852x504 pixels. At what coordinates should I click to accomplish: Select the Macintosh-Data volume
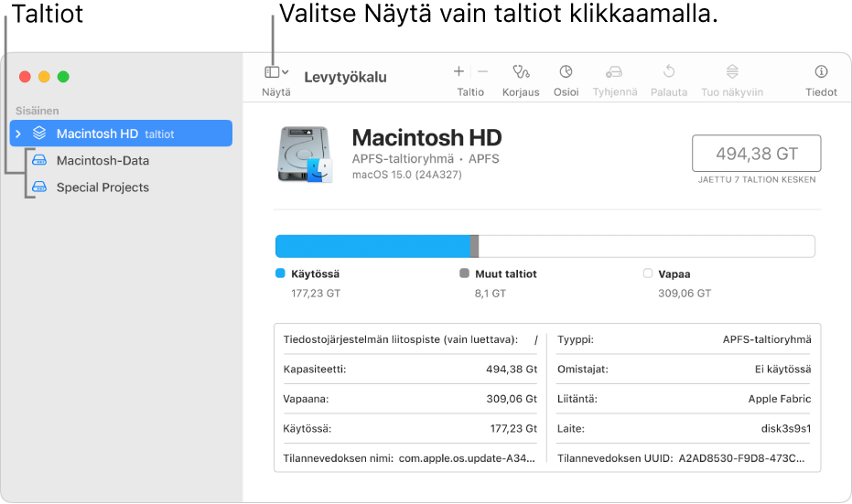click(x=102, y=160)
